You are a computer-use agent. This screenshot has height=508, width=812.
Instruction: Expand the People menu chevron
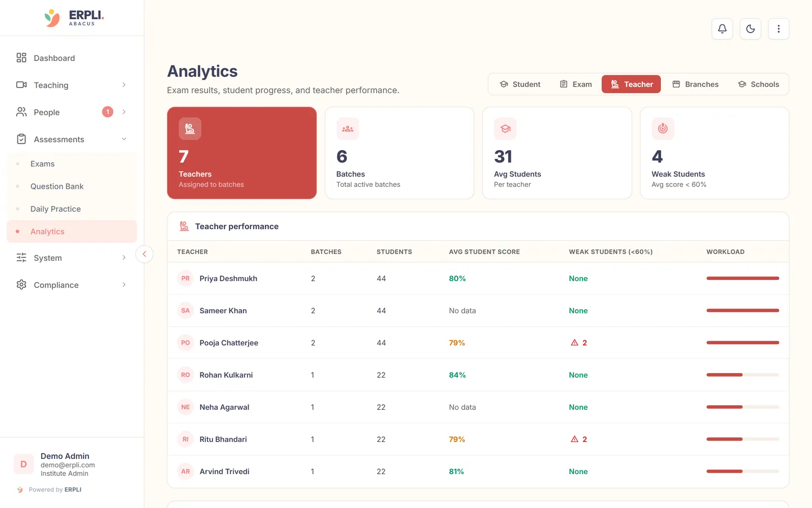(x=124, y=112)
